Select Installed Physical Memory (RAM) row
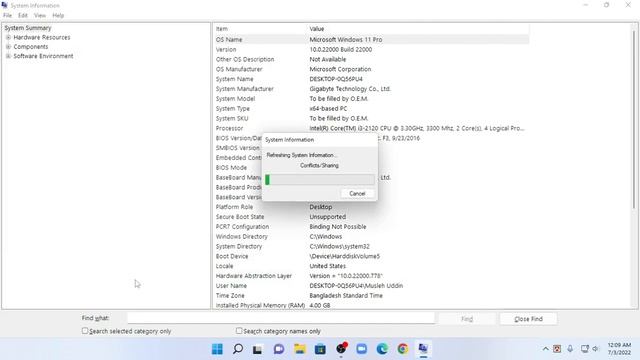The image size is (640, 360). 371,305
